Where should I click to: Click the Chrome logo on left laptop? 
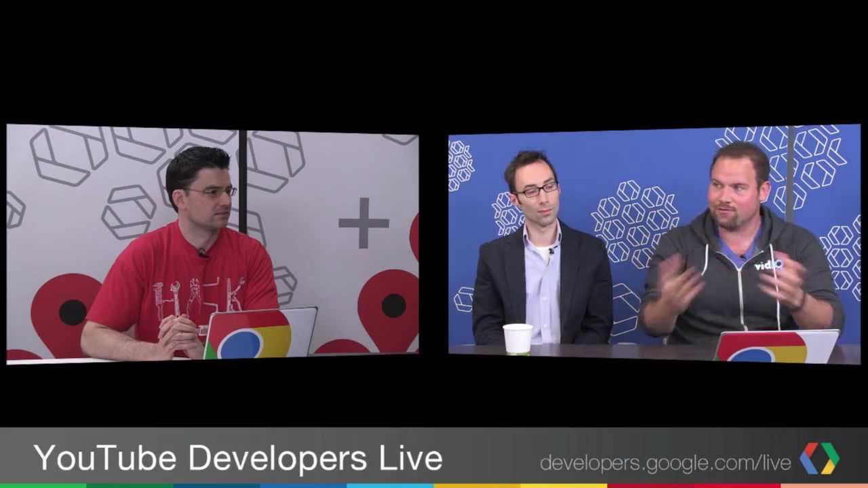[248, 335]
